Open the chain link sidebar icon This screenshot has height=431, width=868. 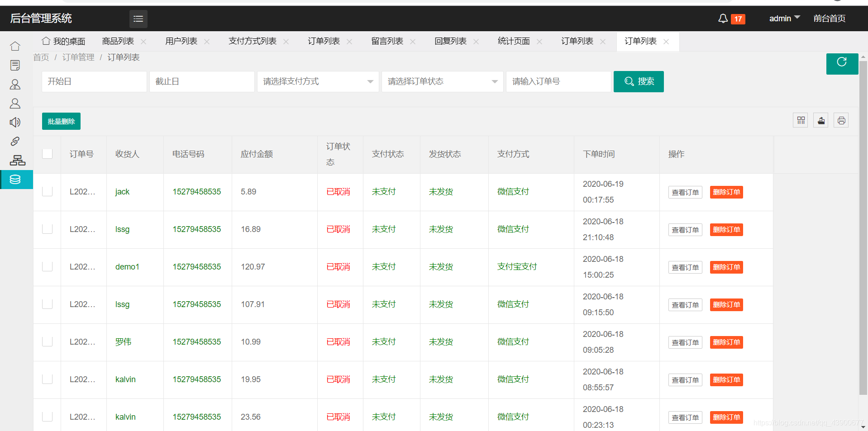point(15,141)
